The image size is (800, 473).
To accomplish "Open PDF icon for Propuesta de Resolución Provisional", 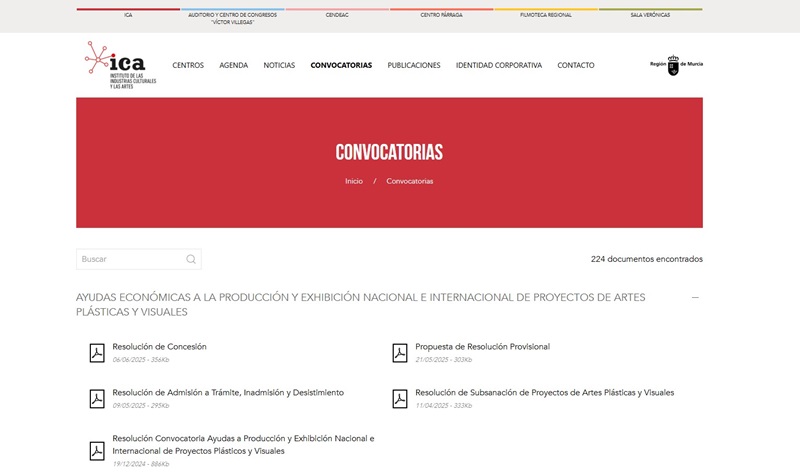I will coord(400,352).
